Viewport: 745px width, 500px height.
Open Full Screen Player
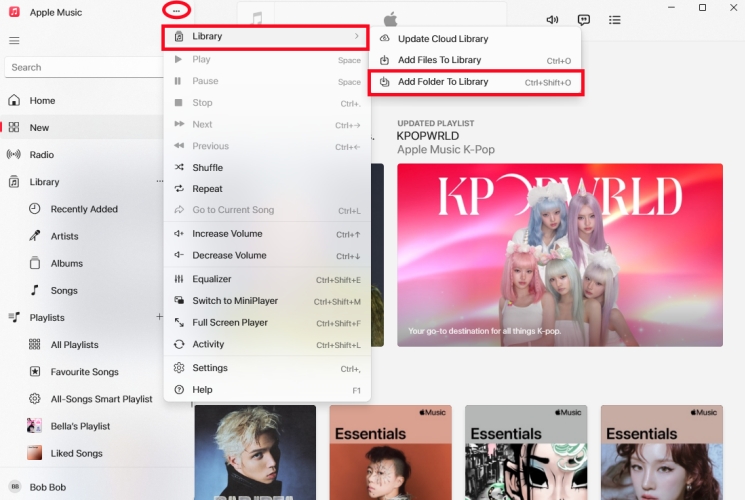coord(267,323)
